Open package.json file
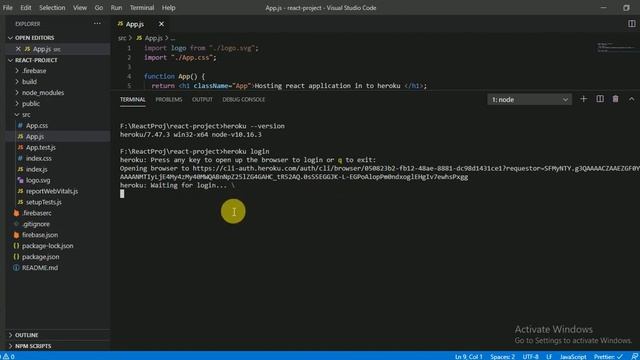The width and height of the screenshot is (640, 360). pos(40,257)
